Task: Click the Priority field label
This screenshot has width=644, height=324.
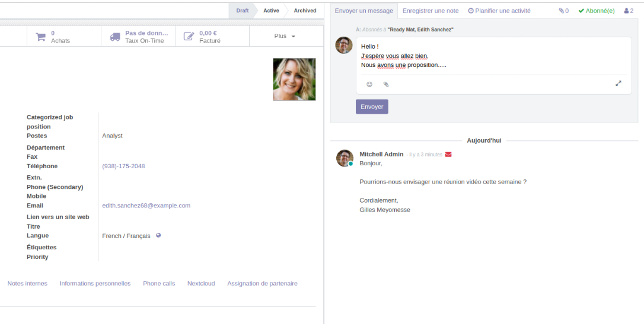Action: [37, 256]
